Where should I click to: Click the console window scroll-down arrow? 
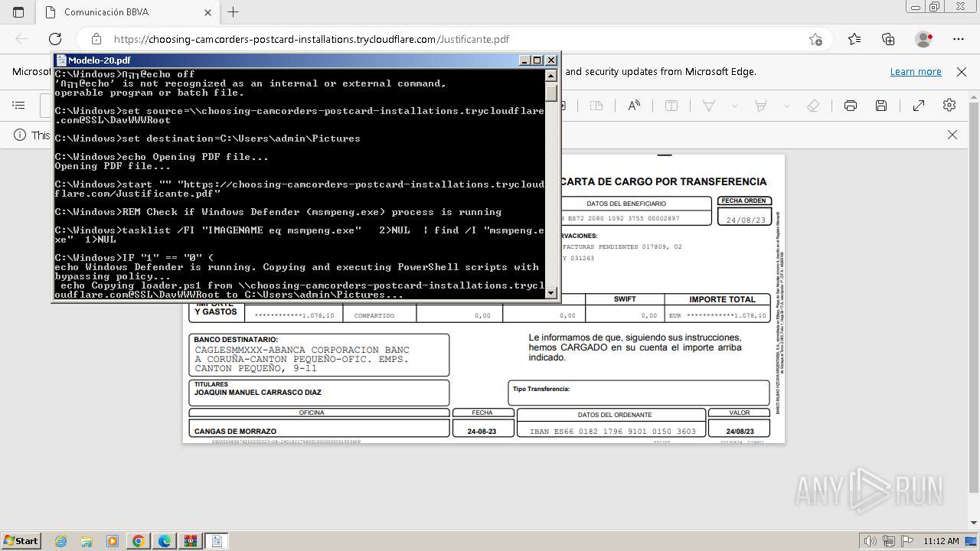click(x=551, y=292)
